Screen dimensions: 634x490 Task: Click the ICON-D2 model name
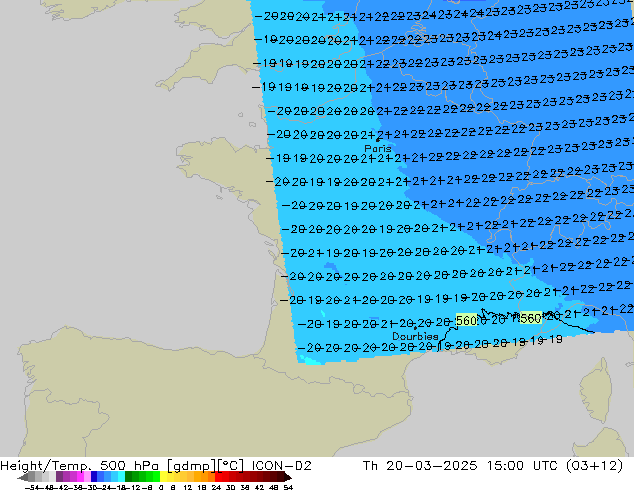(x=281, y=466)
